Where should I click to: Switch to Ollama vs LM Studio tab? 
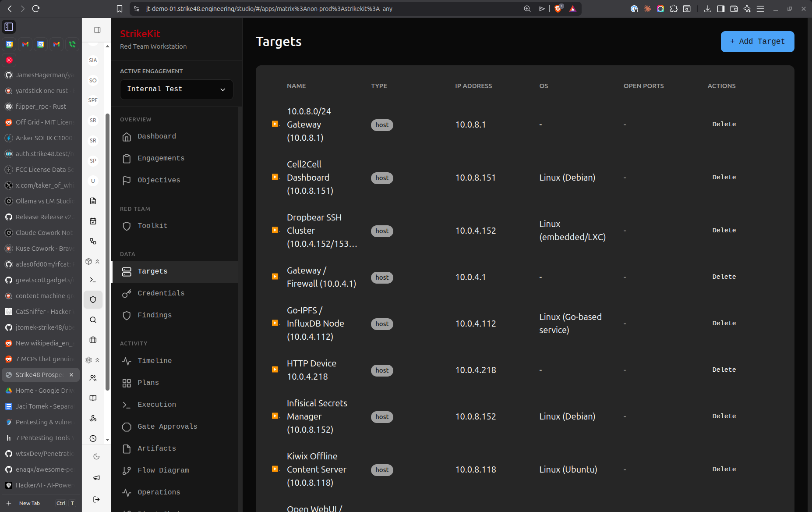(x=41, y=201)
